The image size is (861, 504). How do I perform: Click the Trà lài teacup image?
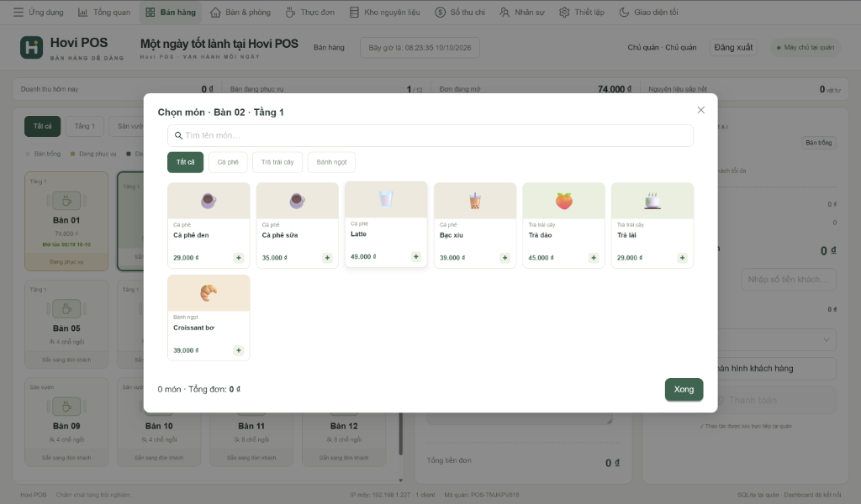[652, 201]
